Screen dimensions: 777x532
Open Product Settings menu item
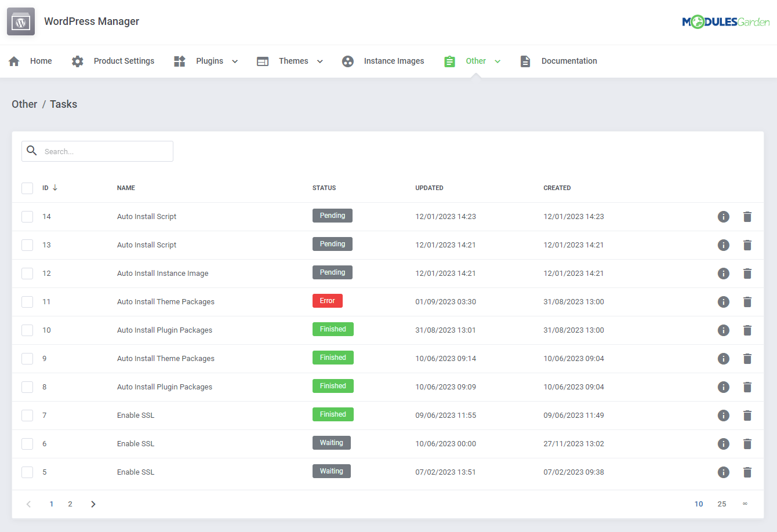pyautogui.click(x=124, y=61)
